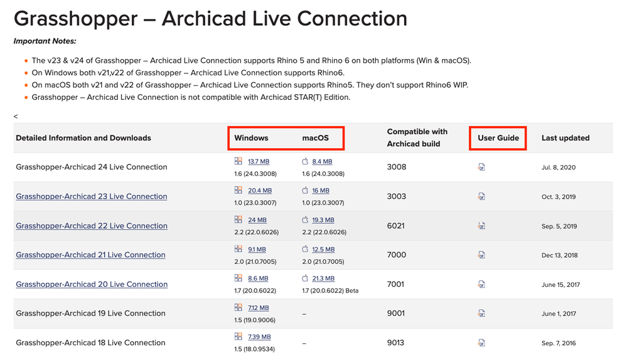Click build number 6021

396,225
